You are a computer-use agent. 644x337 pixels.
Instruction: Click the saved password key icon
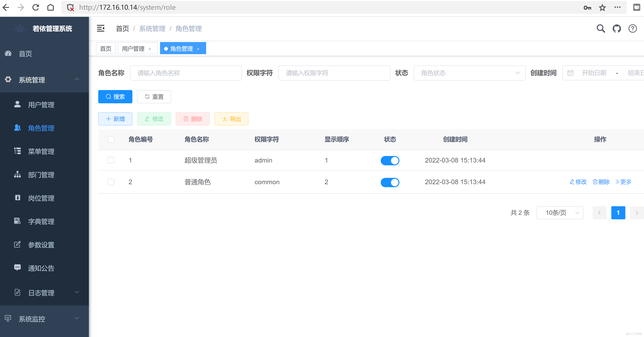(587, 8)
